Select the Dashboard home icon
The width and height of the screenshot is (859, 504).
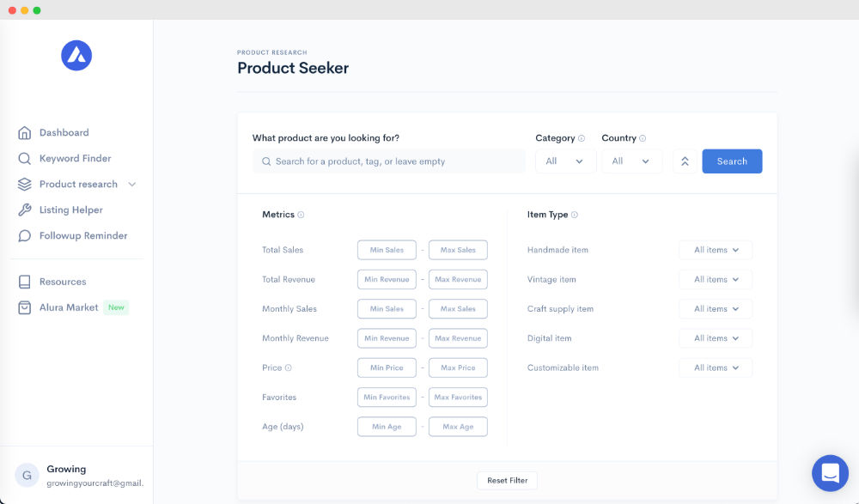point(25,132)
